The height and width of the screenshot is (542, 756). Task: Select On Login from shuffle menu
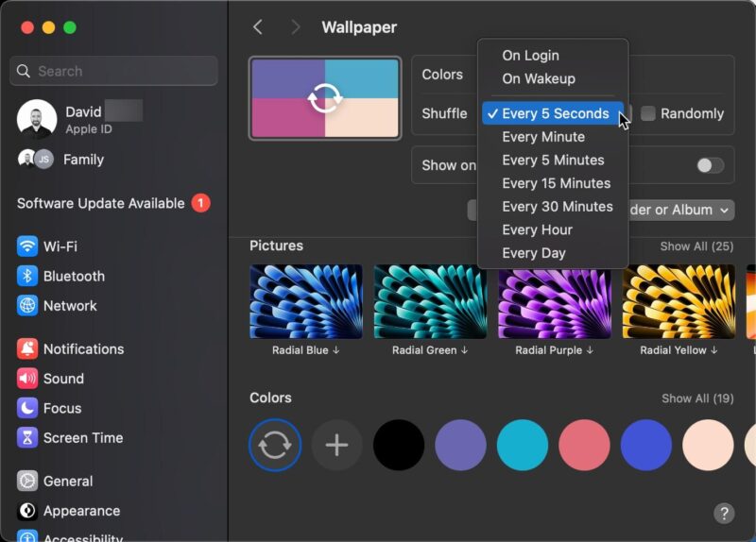pyautogui.click(x=553, y=56)
